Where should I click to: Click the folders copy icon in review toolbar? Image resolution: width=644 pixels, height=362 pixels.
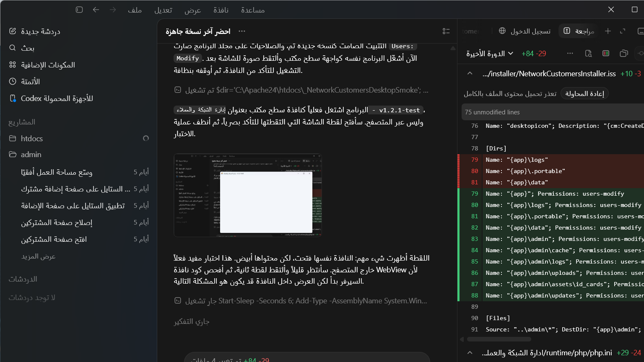624,53
